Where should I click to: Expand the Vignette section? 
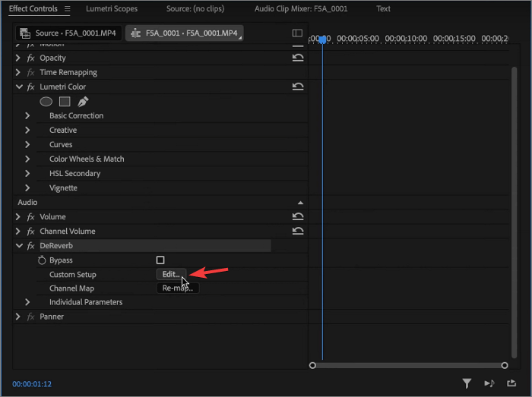click(27, 188)
